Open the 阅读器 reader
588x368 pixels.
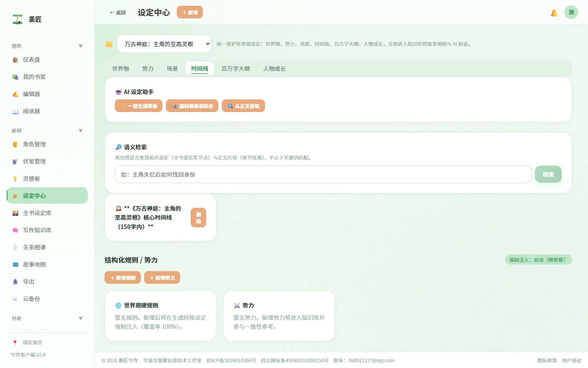[47, 111]
